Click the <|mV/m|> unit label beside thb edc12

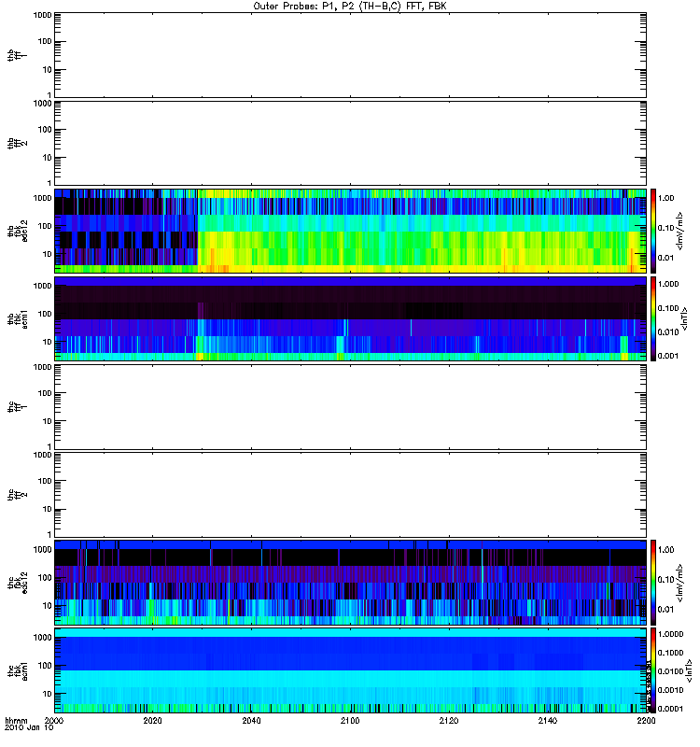pyautogui.click(x=680, y=231)
